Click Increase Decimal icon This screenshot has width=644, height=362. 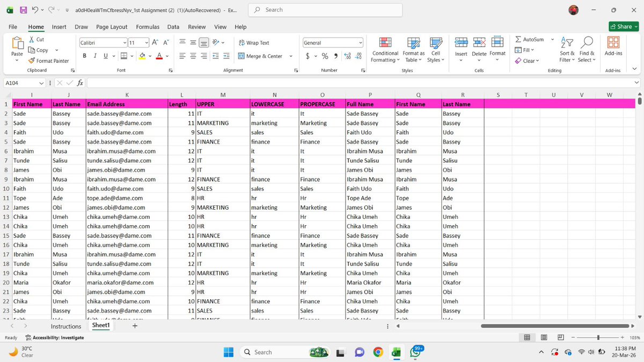click(347, 56)
